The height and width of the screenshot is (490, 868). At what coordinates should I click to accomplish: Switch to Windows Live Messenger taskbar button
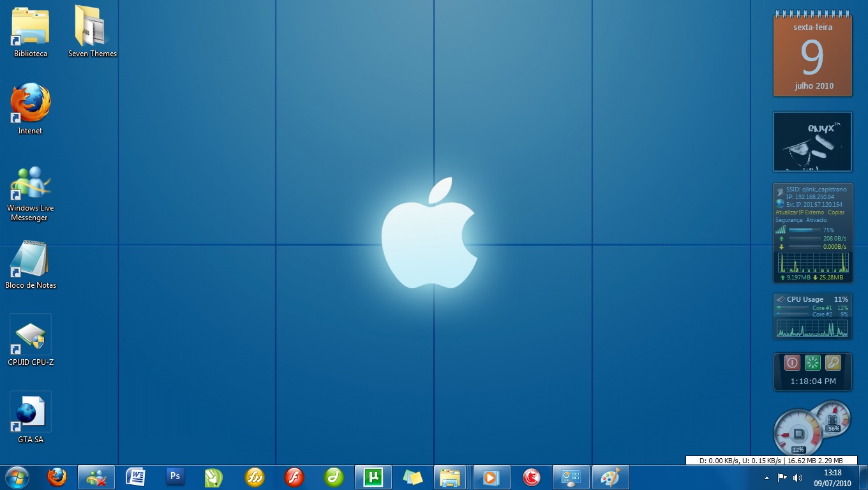[x=96, y=477]
